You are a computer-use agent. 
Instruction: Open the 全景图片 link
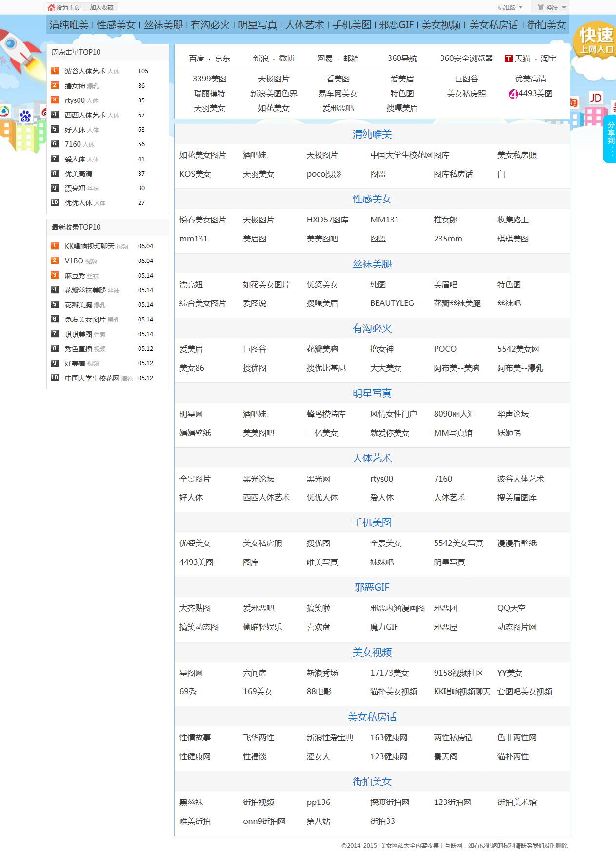(195, 479)
